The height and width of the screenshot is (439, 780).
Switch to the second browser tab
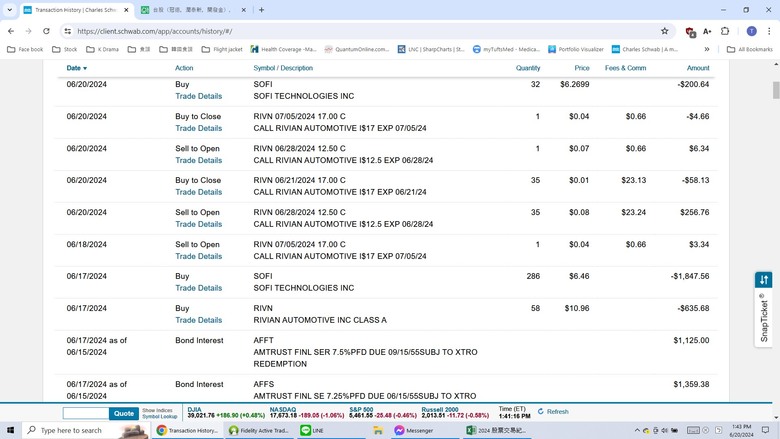194,9
